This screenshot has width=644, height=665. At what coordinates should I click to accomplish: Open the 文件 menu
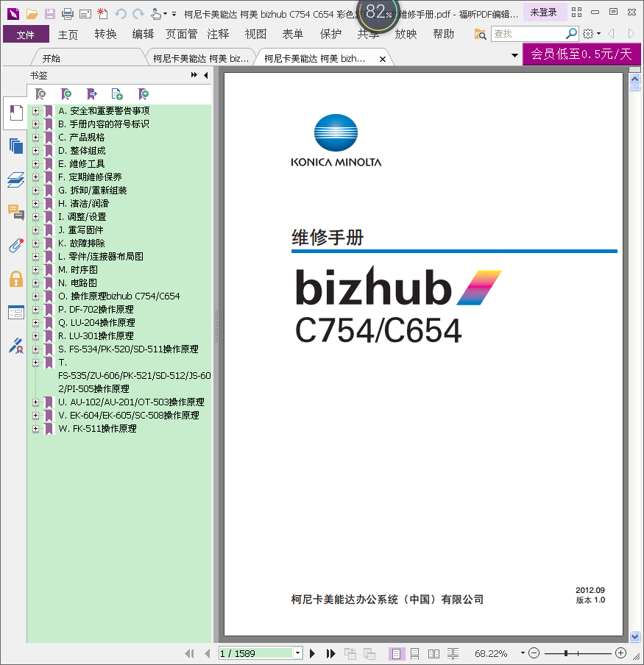26,34
